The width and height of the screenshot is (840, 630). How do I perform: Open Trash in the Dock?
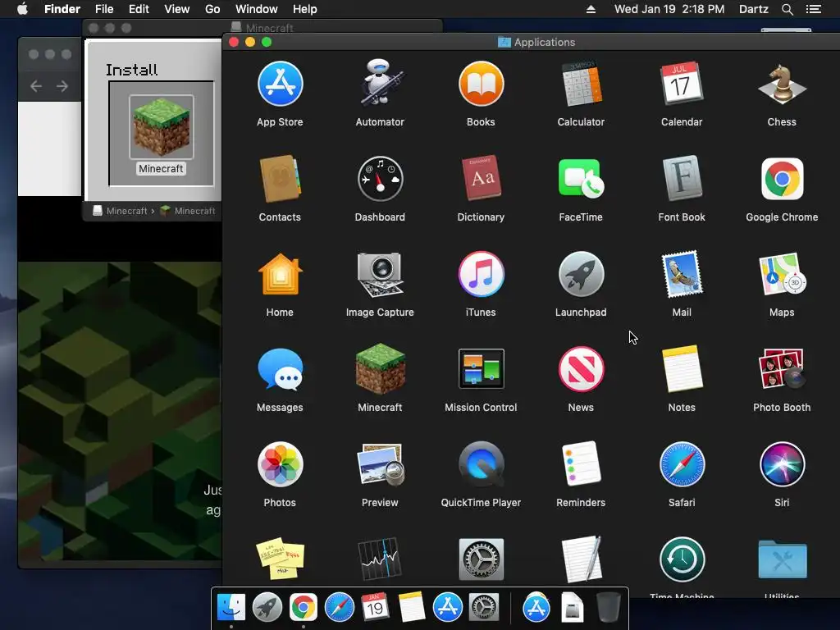pos(608,607)
